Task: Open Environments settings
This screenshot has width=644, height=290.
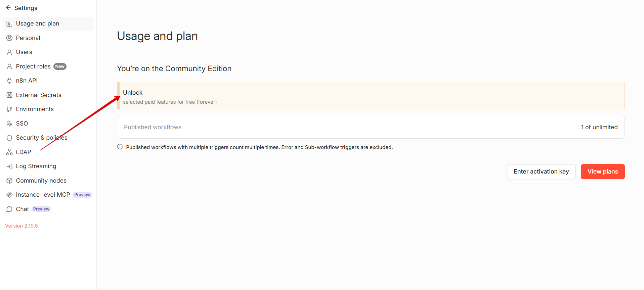Action: click(x=48, y=109)
